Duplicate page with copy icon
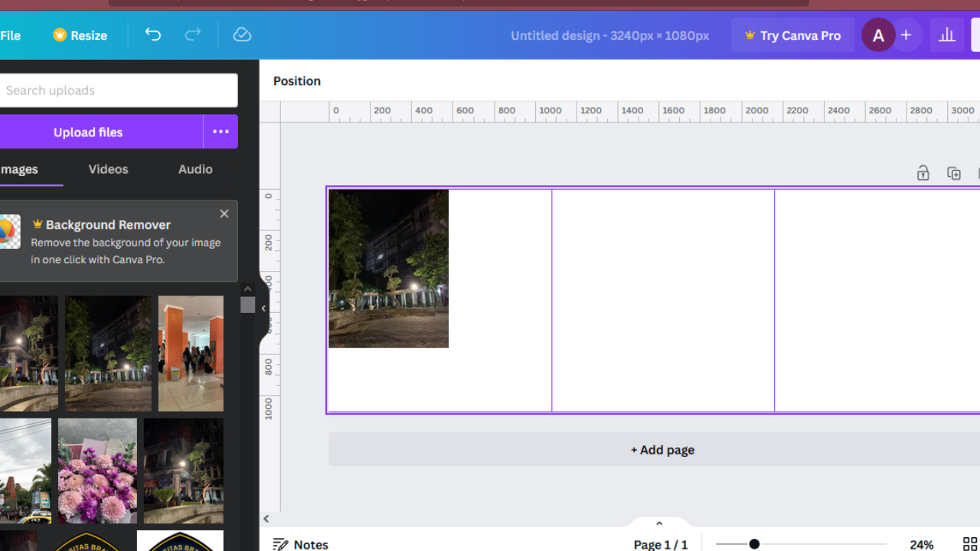980x551 pixels. tap(954, 173)
